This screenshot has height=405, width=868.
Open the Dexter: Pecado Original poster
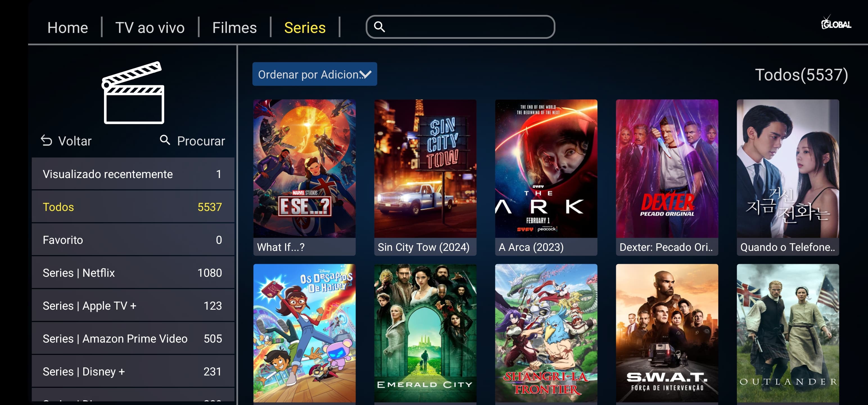click(x=667, y=177)
